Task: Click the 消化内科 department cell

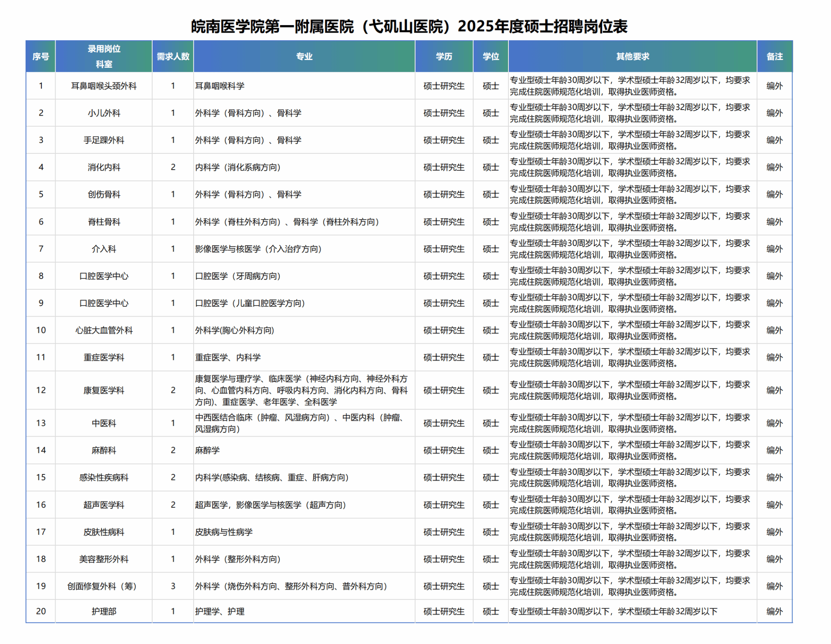Action: pos(104,167)
